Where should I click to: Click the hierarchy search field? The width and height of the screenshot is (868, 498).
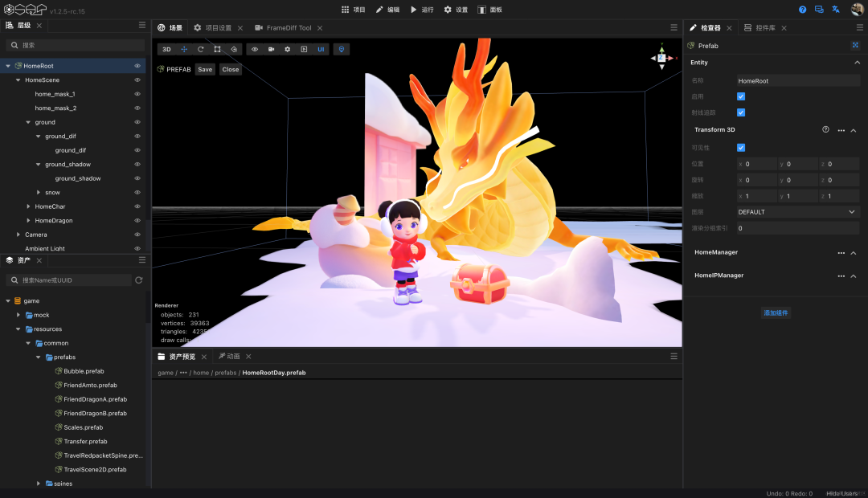point(76,45)
